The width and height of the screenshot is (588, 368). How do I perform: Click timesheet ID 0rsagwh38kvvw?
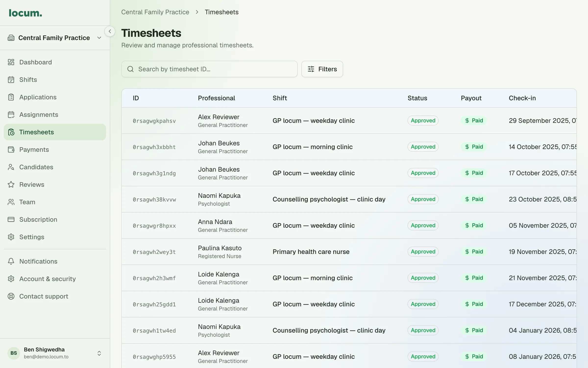pyautogui.click(x=154, y=200)
